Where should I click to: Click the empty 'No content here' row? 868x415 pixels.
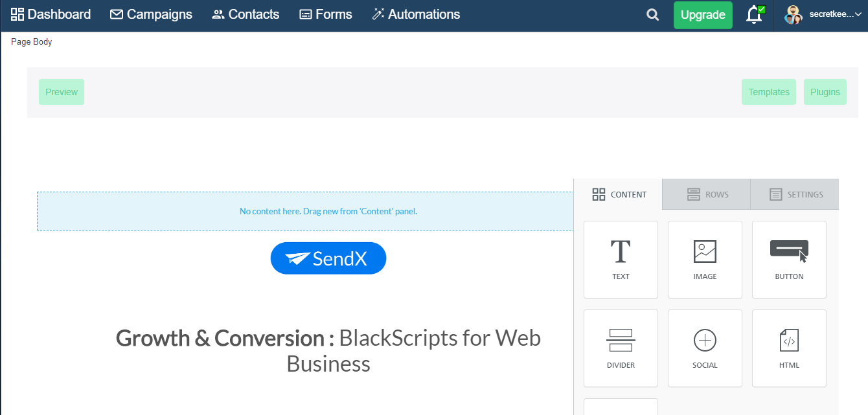(305, 211)
